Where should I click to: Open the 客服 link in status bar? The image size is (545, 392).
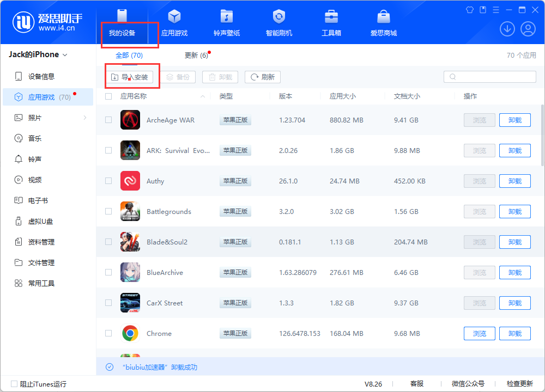[417, 384]
